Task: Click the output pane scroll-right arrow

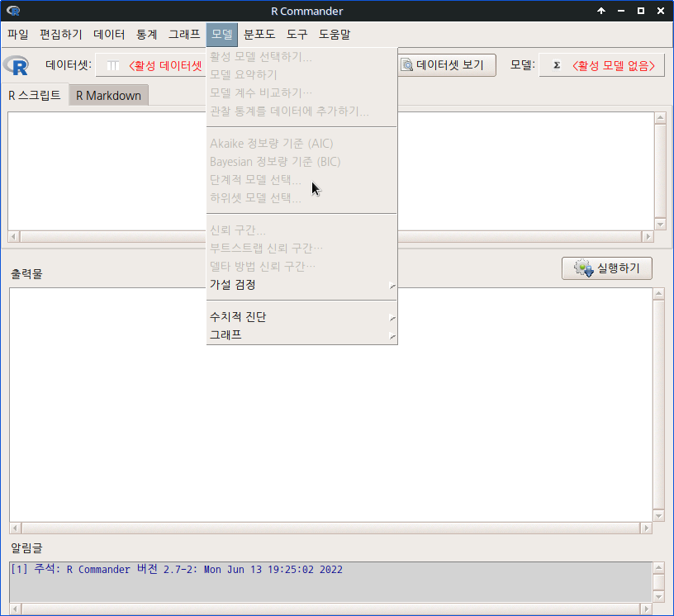Action: (646, 528)
